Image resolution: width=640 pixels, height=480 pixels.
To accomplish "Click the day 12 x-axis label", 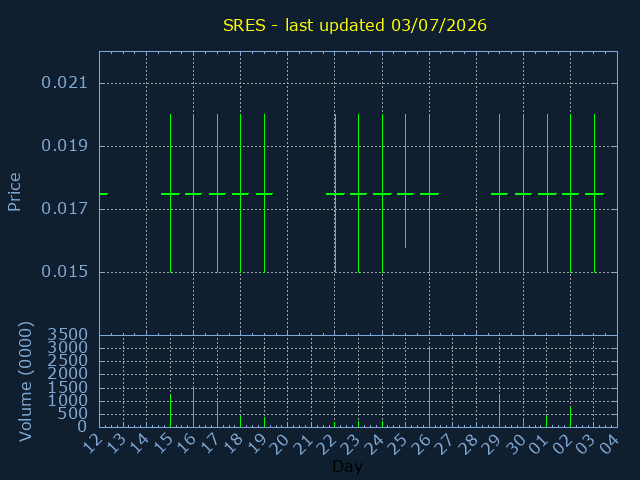I will [x=93, y=444].
